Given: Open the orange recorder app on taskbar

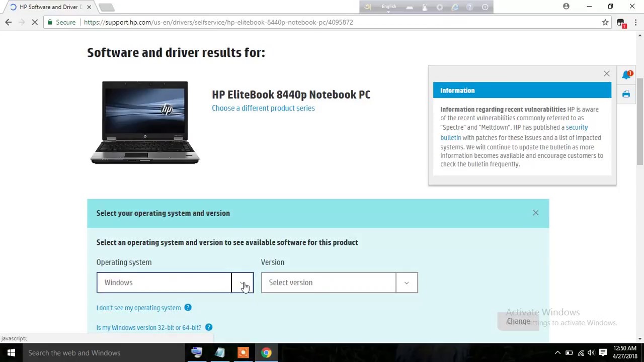Looking at the screenshot, I should click(243, 353).
